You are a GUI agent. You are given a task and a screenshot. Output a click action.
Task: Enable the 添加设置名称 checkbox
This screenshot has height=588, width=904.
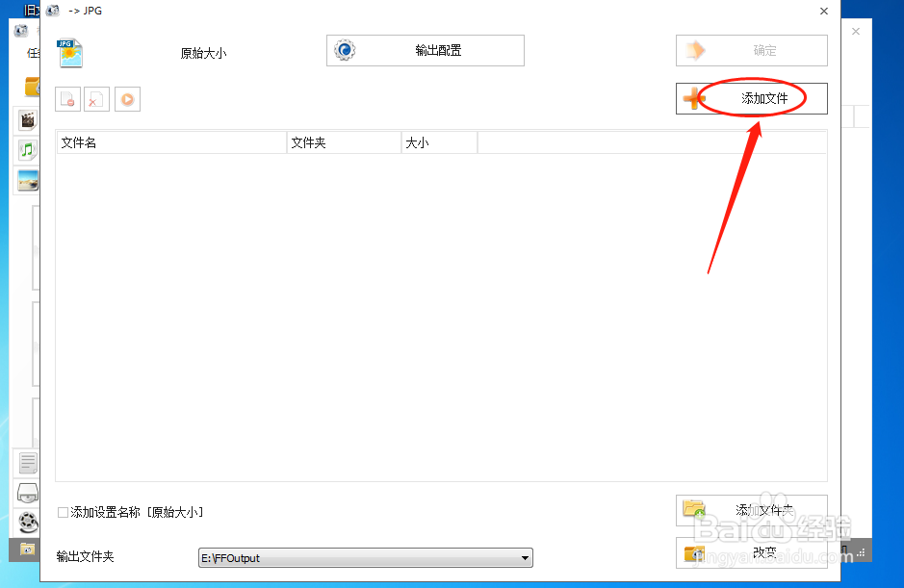pyautogui.click(x=63, y=513)
